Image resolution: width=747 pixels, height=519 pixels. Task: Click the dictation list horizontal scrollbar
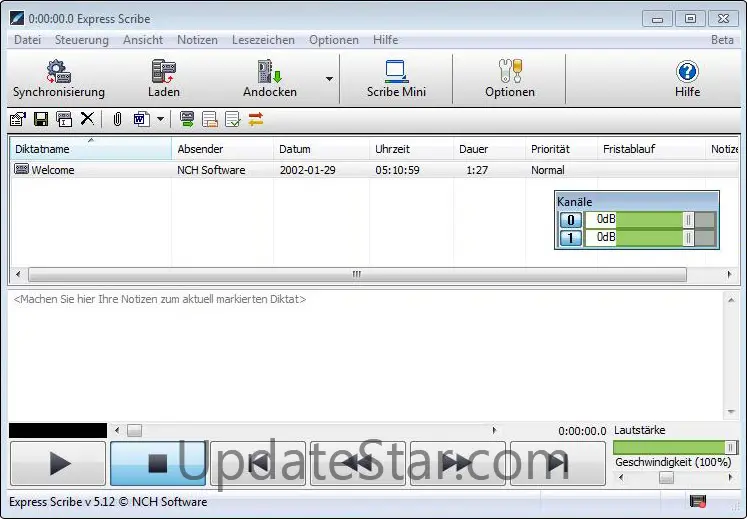coord(357,274)
